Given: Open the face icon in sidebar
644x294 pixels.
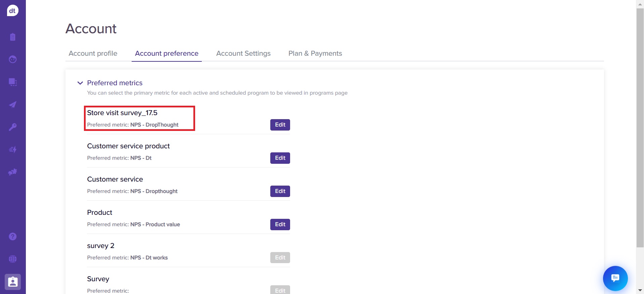Looking at the screenshot, I should pyautogui.click(x=13, y=59).
